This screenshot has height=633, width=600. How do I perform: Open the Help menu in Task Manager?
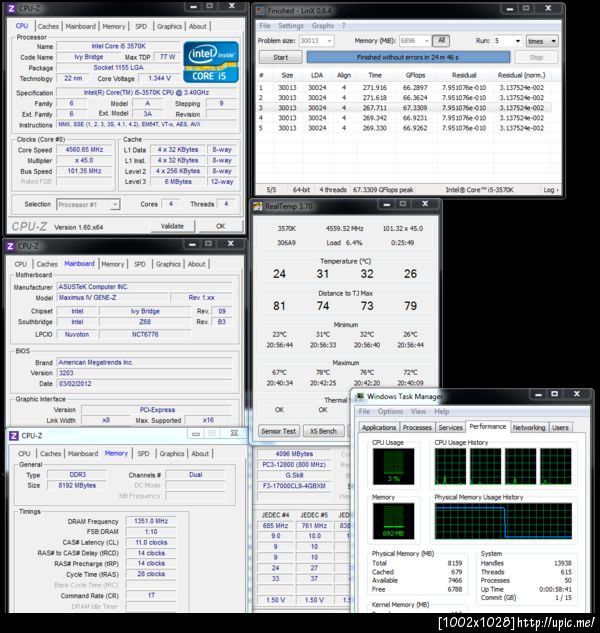pyautogui.click(x=442, y=411)
